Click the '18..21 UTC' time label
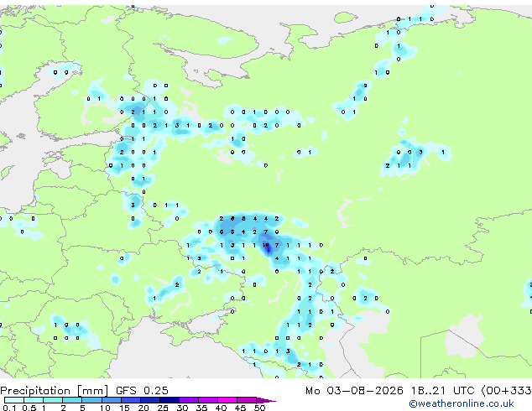532x411 pixels. click(x=442, y=390)
